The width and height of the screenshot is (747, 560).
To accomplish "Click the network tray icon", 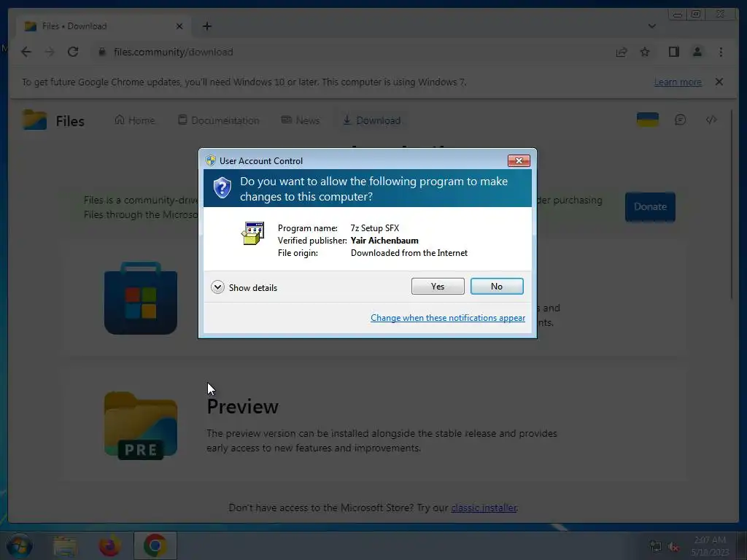I will 656,547.
